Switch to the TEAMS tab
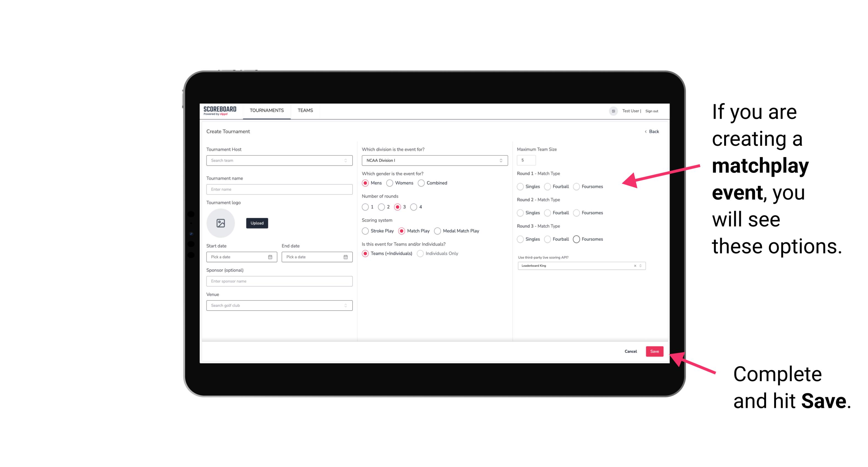 pyautogui.click(x=305, y=110)
